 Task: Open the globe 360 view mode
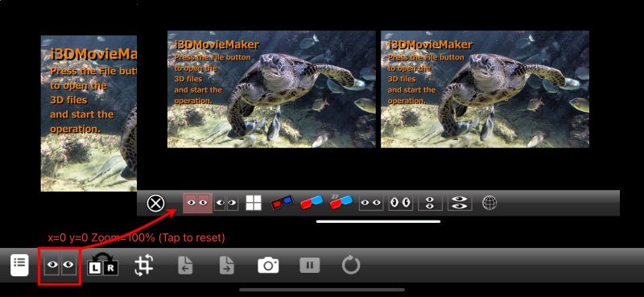489,203
